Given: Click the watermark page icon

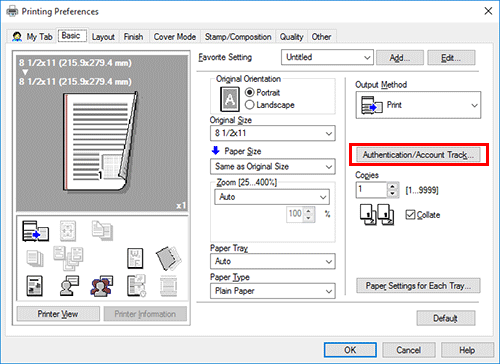Looking at the screenshot, I should tap(135, 258).
